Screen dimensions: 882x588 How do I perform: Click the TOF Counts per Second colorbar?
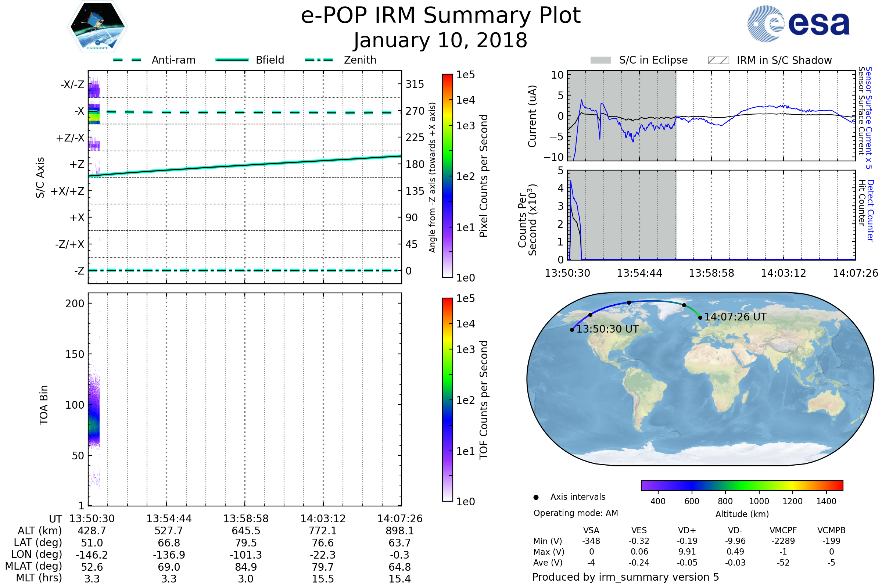(x=447, y=399)
